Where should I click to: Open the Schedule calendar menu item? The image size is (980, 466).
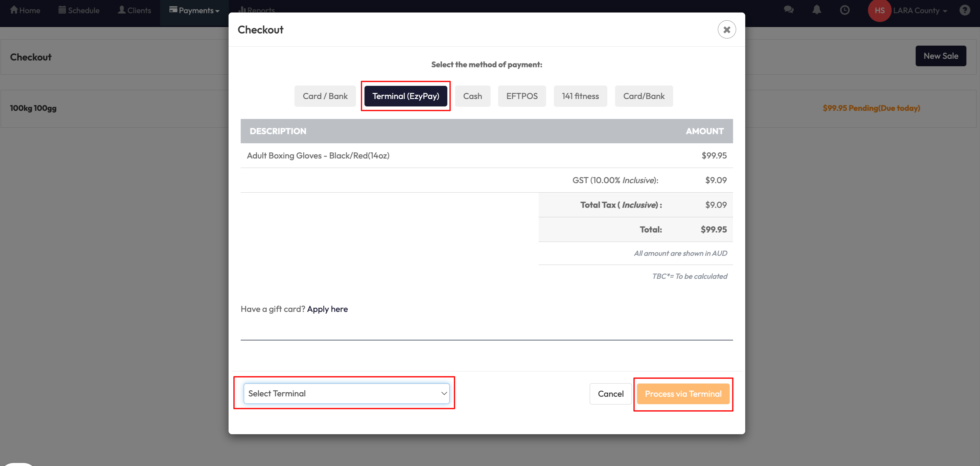click(x=79, y=10)
